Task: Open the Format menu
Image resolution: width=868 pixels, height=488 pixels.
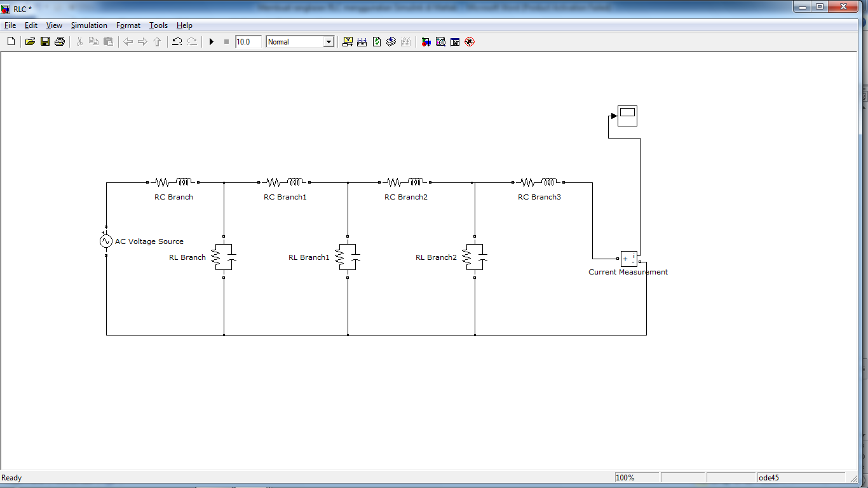Action: click(128, 25)
